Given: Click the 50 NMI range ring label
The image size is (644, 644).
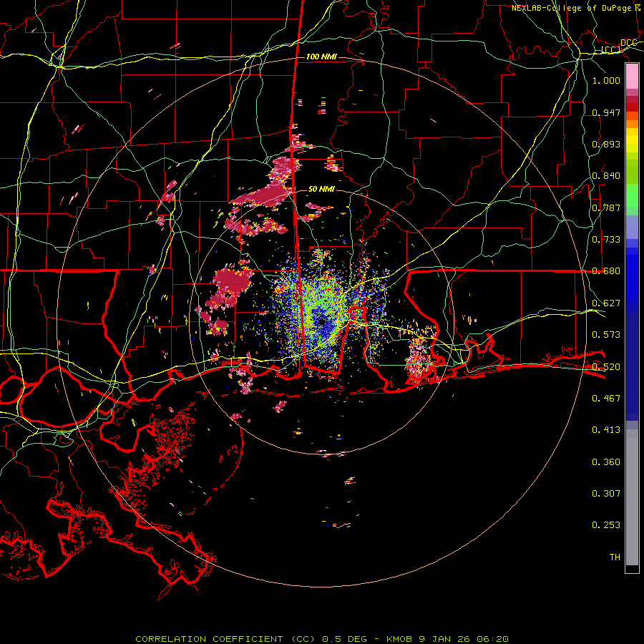Looking at the screenshot, I should 321,189.
